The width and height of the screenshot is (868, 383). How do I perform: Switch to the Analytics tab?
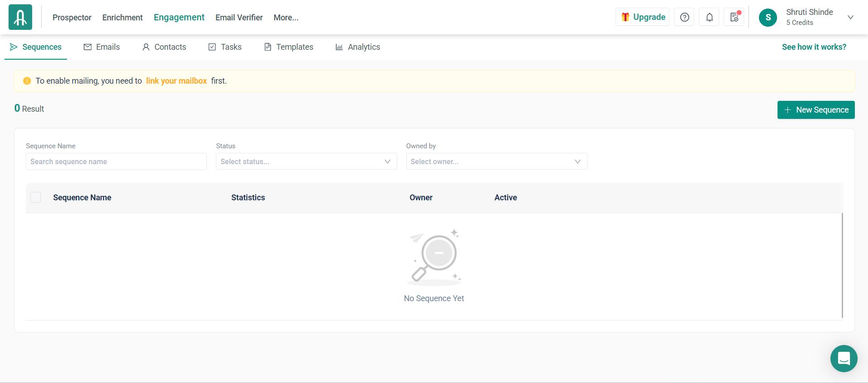coord(358,47)
